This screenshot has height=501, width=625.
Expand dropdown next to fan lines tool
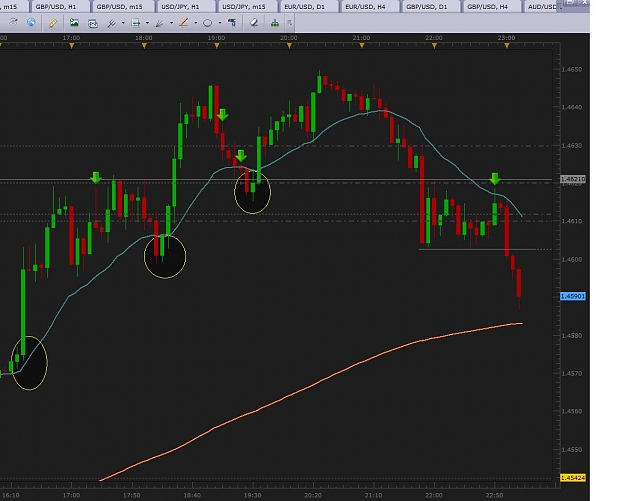click(x=171, y=23)
